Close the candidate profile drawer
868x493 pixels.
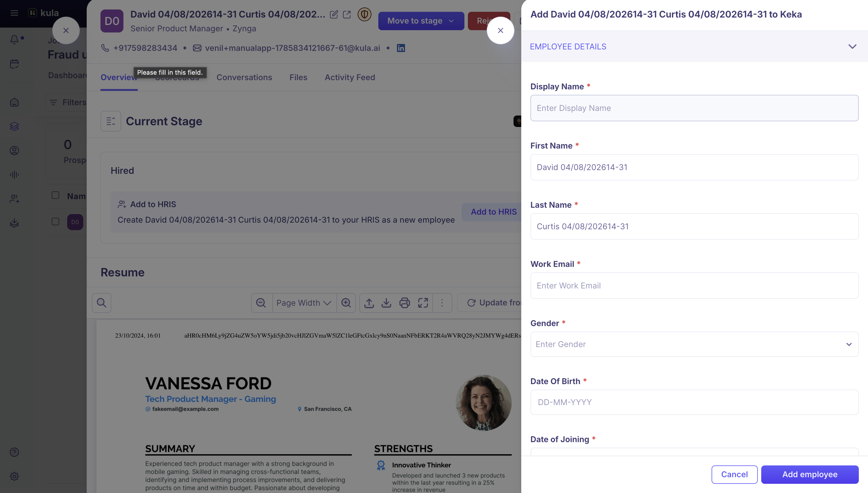point(66,30)
